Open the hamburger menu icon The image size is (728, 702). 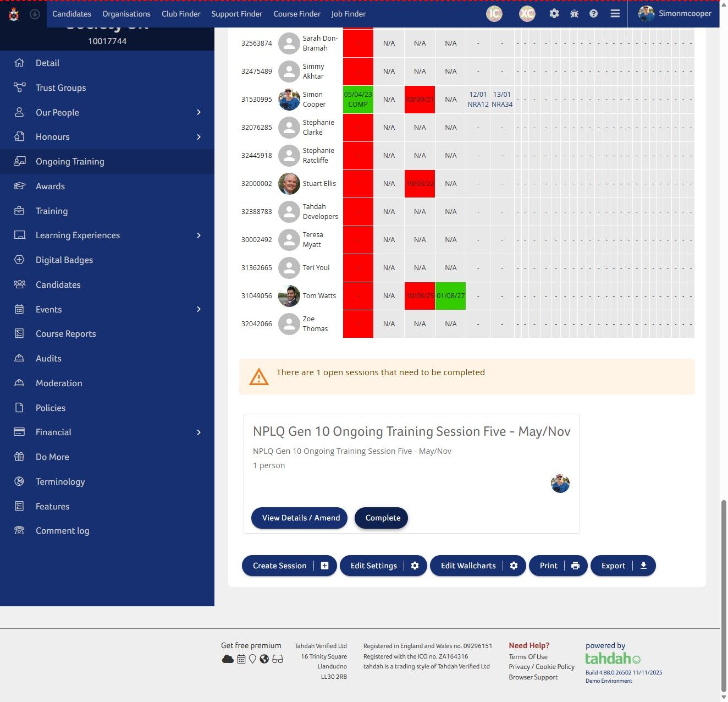point(615,13)
